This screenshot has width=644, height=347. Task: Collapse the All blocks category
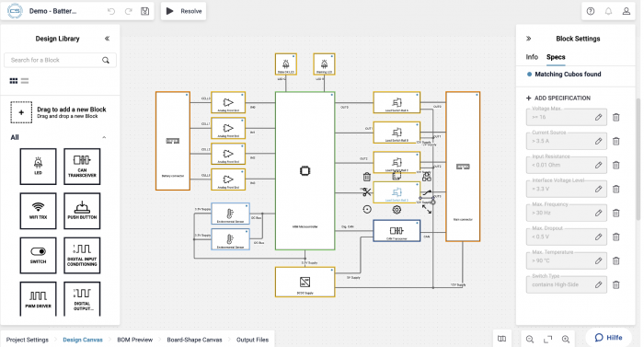click(x=104, y=137)
